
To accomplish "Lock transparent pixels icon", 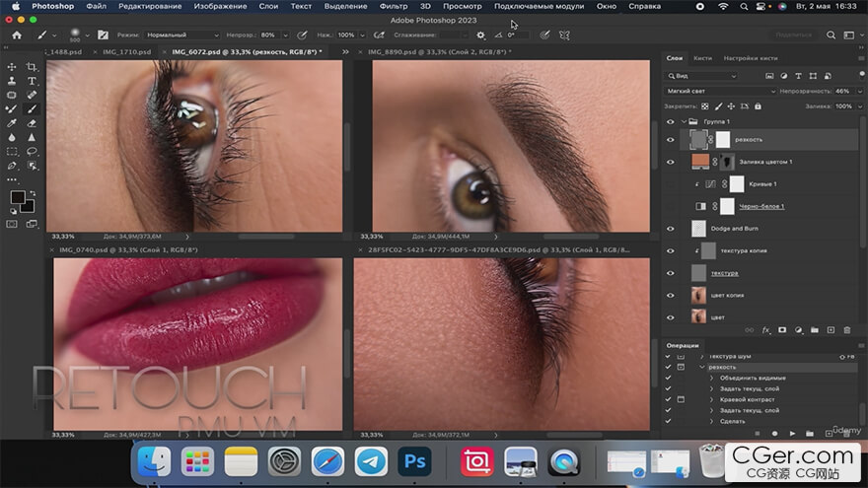I will pyautogui.click(x=704, y=106).
